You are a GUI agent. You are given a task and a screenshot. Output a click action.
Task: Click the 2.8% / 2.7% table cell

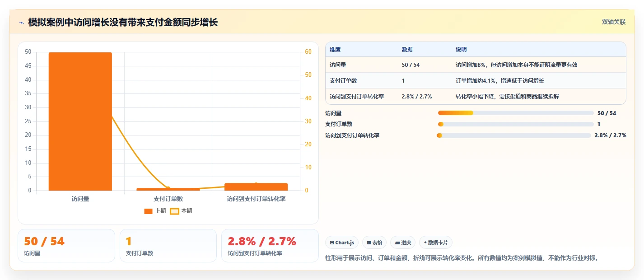tap(416, 97)
